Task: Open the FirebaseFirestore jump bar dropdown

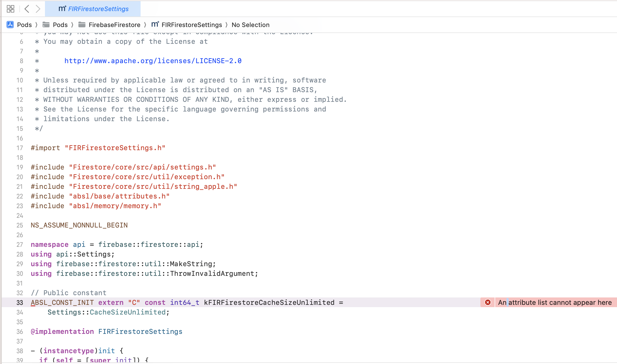Action: [x=114, y=25]
